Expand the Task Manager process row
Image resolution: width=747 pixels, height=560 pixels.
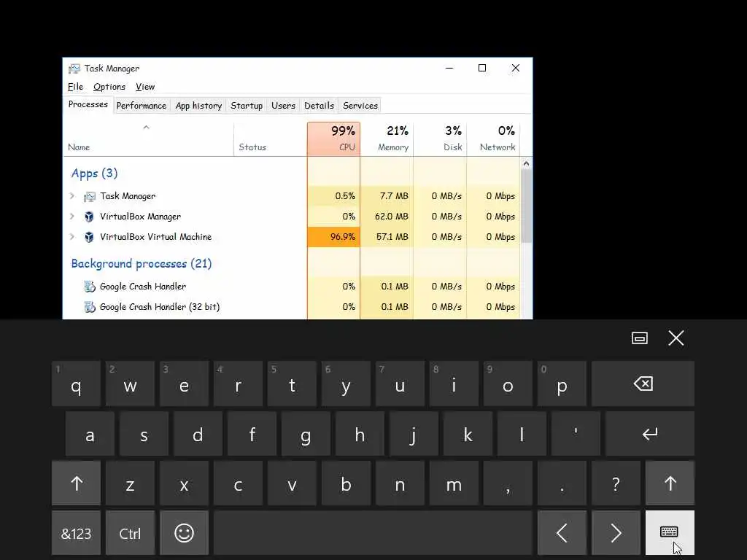tap(72, 195)
